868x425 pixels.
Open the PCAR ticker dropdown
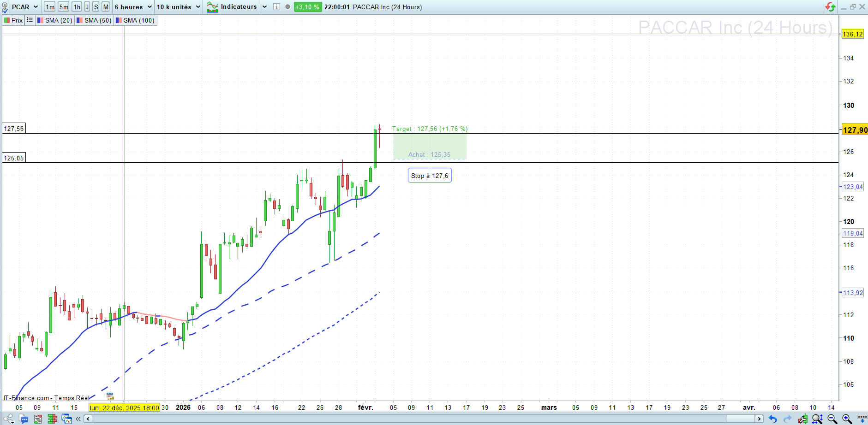click(x=25, y=7)
